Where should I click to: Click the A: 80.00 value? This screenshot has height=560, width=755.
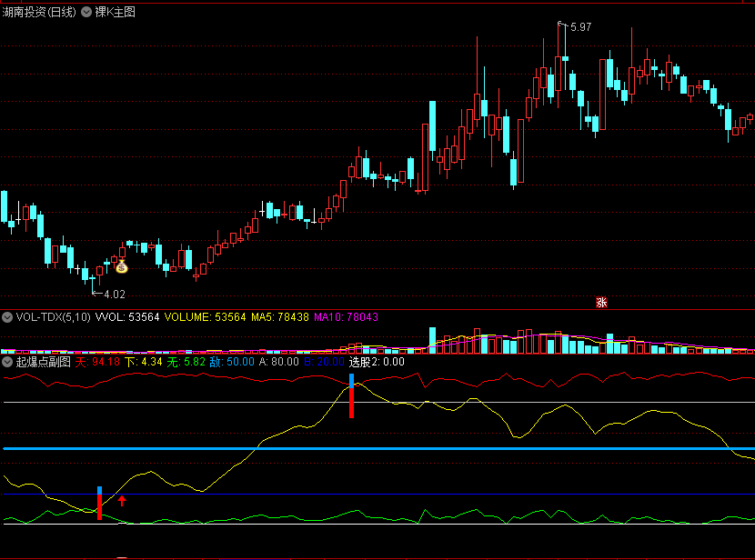pyautogui.click(x=278, y=362)
